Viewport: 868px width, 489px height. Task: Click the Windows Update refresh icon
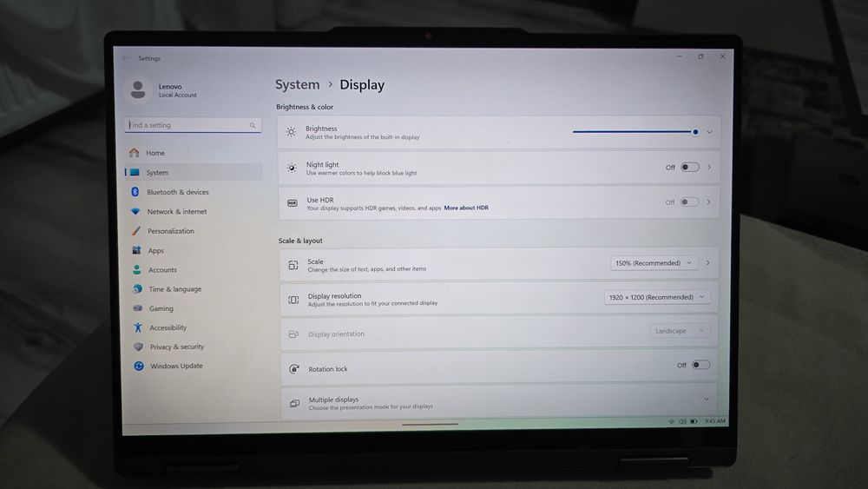(x=139, y=366)
